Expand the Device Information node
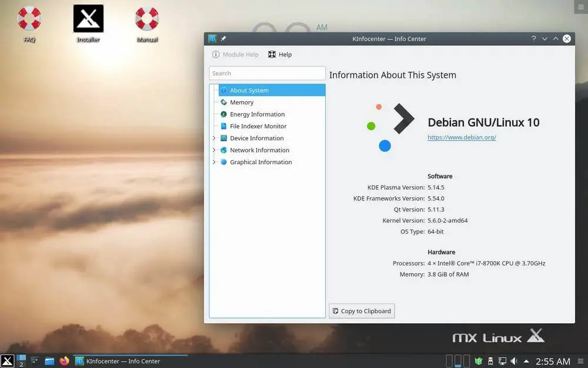The image size is (588, 368). [214, 138]
